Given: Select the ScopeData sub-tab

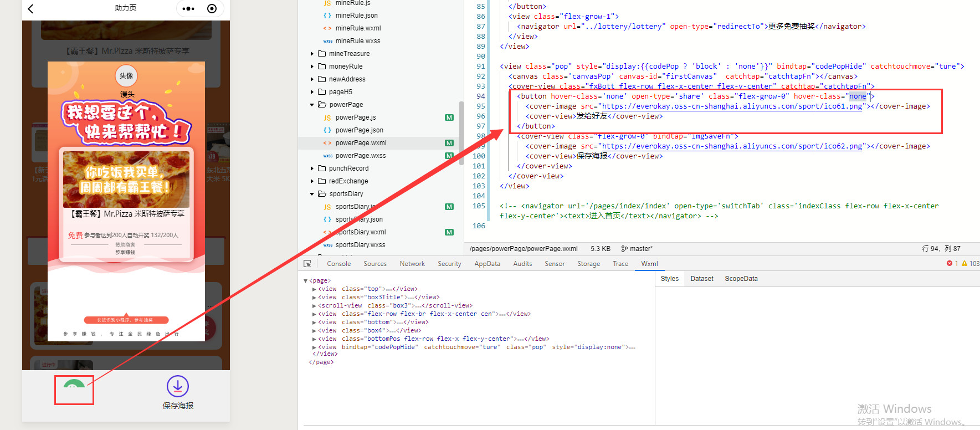Looking at the screenshot, I should coord(741,279).
